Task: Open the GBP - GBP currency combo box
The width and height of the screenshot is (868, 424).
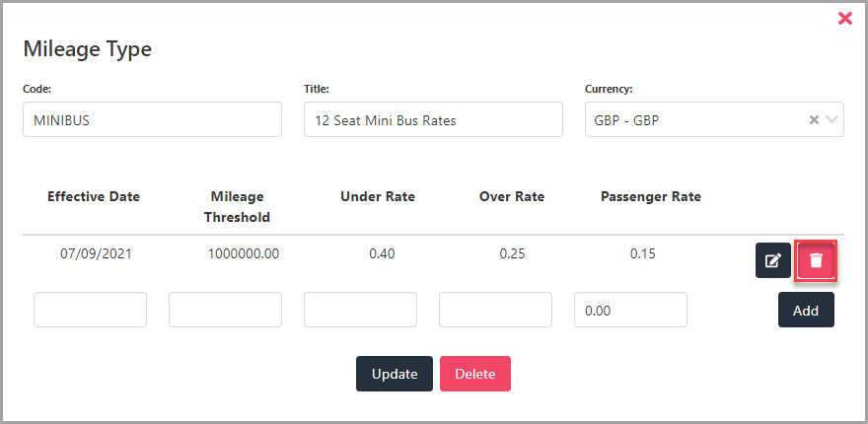Action: click(714, 119)
